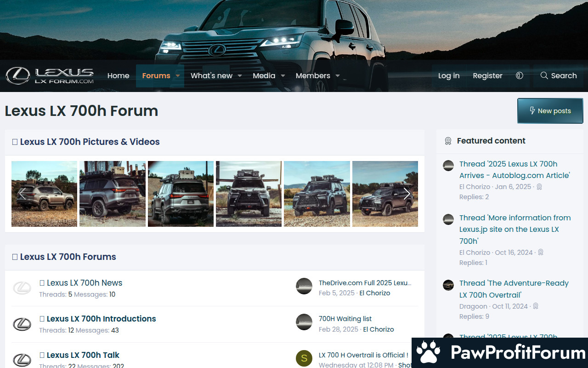
Task: Click the green 'S' user avatar
Action: pos(304,358)
